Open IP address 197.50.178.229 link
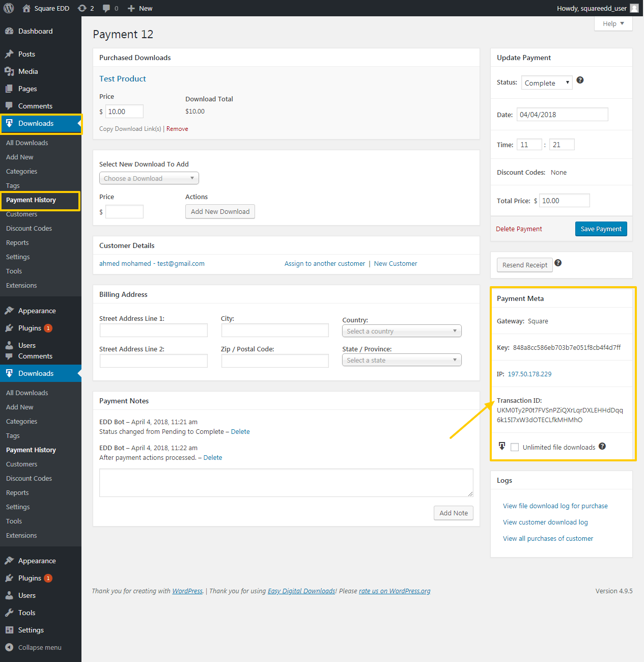Image resolution: width=644 pixels, height=662 pixels. [x=529, y=374]
